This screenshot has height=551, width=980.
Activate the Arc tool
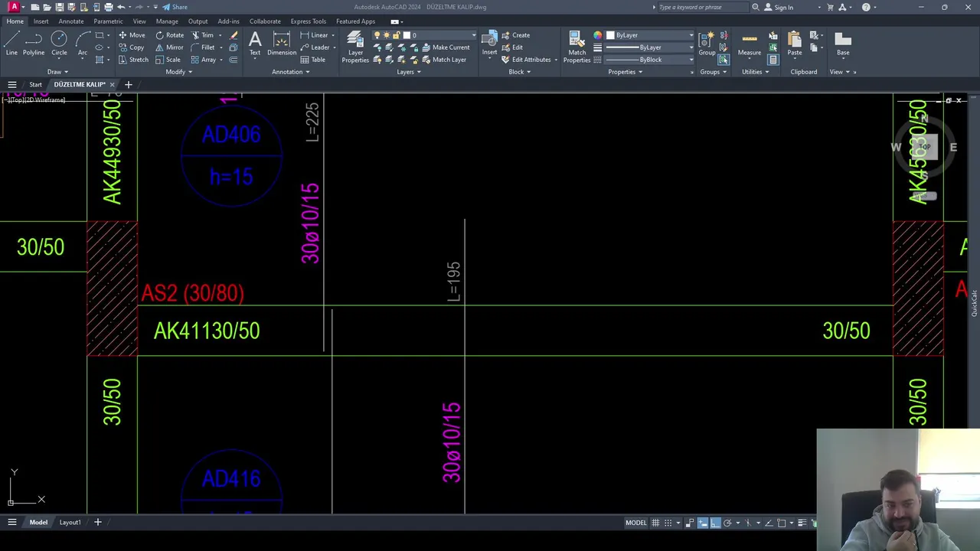point(82,43)
